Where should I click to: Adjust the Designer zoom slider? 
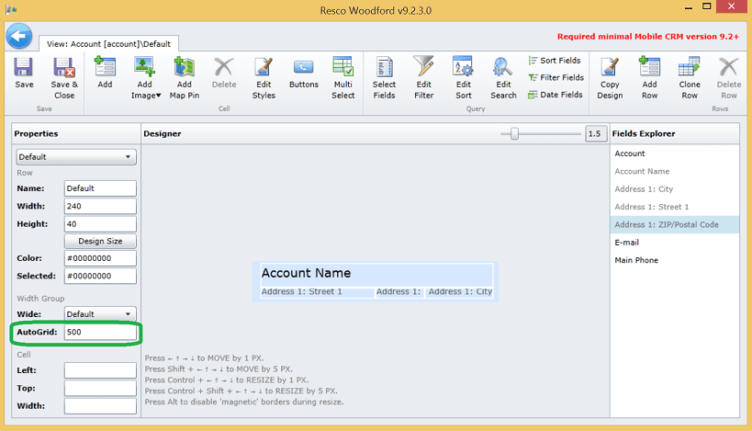(515, 134)
